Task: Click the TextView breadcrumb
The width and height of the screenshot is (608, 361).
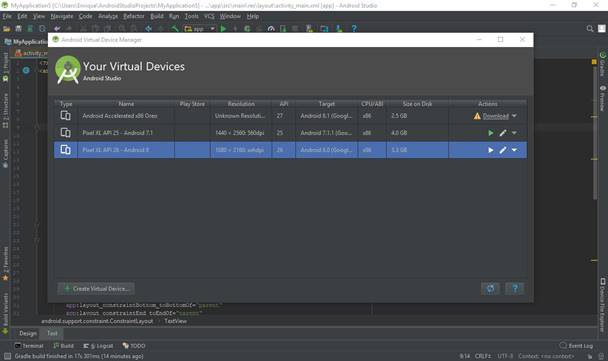Action: 175,321
